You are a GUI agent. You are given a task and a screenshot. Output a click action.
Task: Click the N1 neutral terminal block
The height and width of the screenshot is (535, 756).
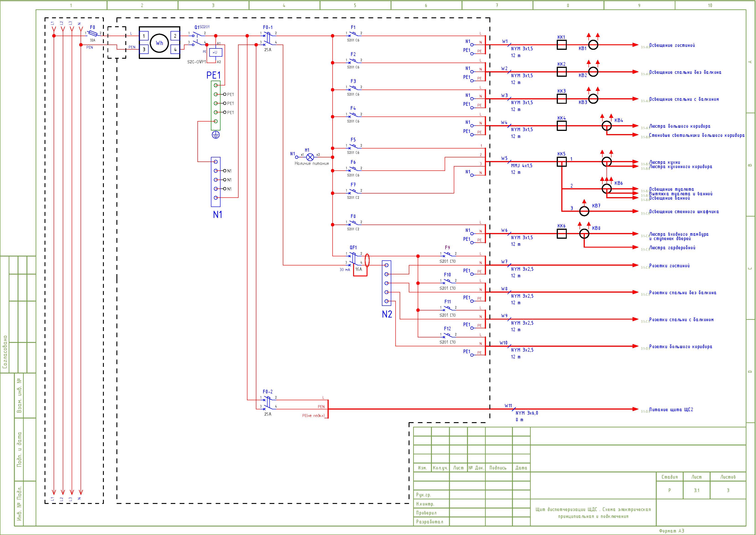pyautogui.click(x=216, y=182)
